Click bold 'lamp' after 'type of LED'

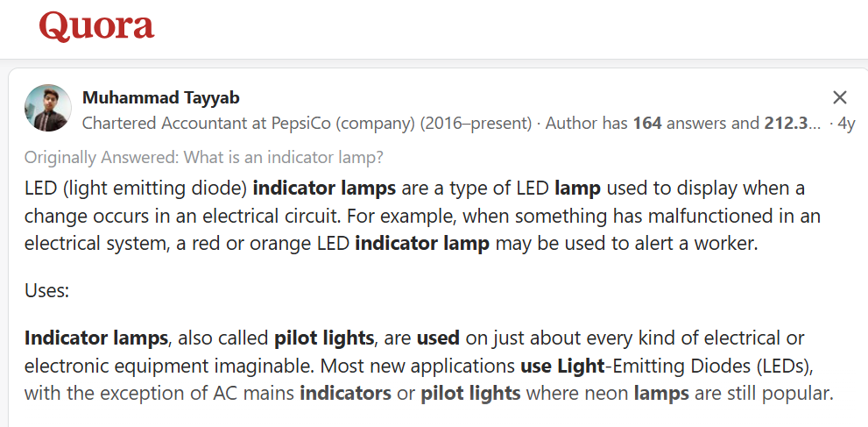pyautogui.click(x=577, y=189)
